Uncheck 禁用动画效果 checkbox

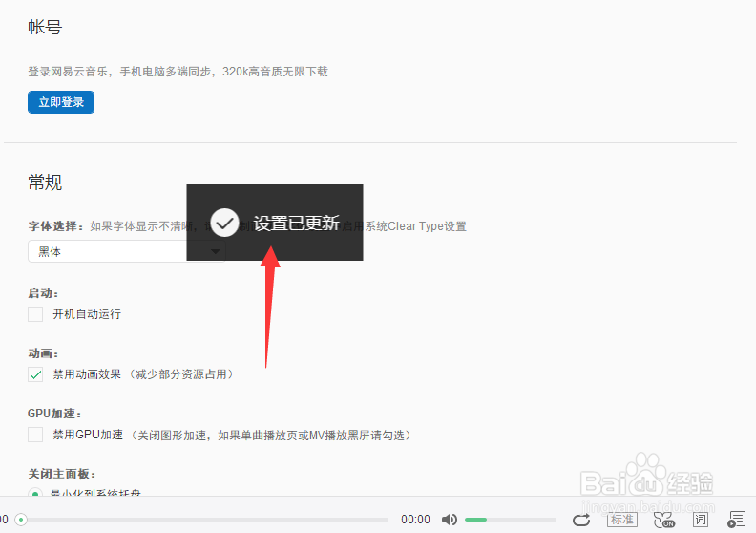35,374
